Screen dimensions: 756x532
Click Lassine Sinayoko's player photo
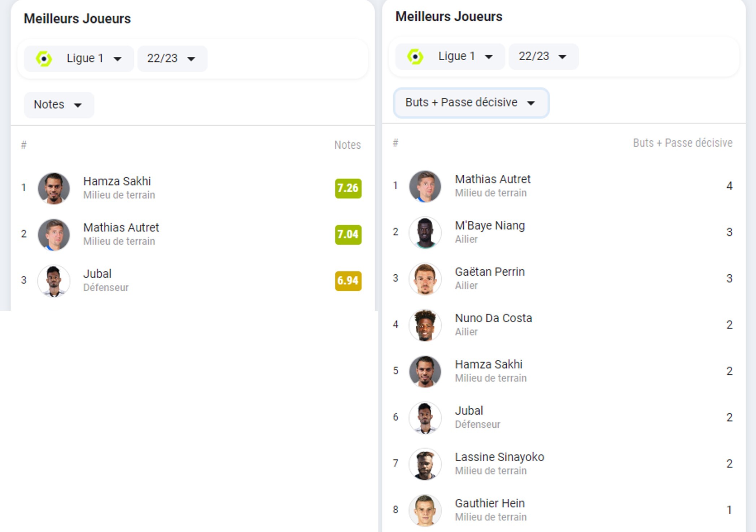click(425, 464)
